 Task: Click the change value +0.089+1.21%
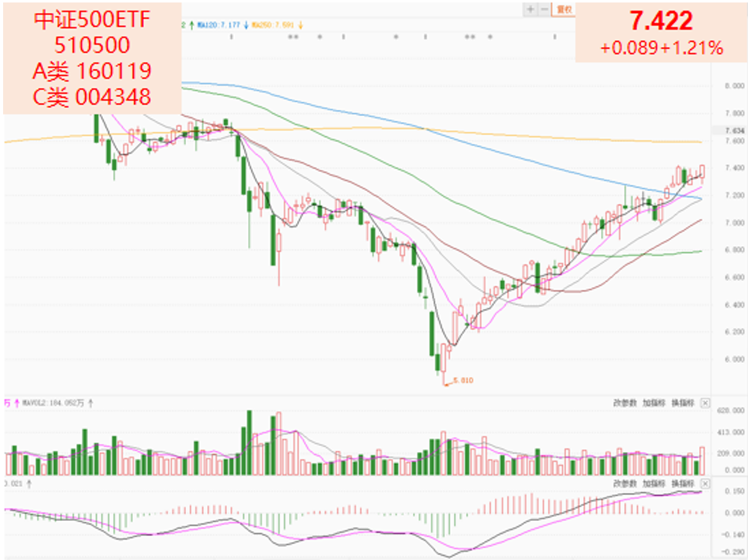661,48
